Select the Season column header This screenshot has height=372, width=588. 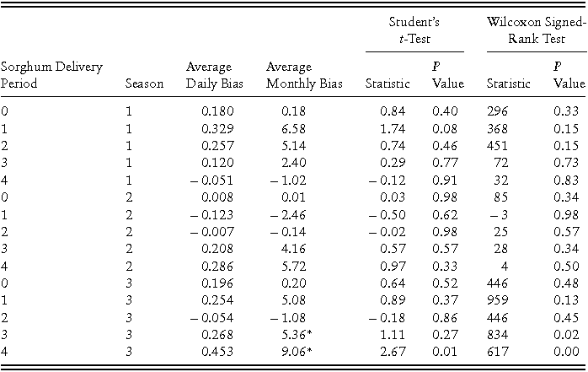pos(144,84)
